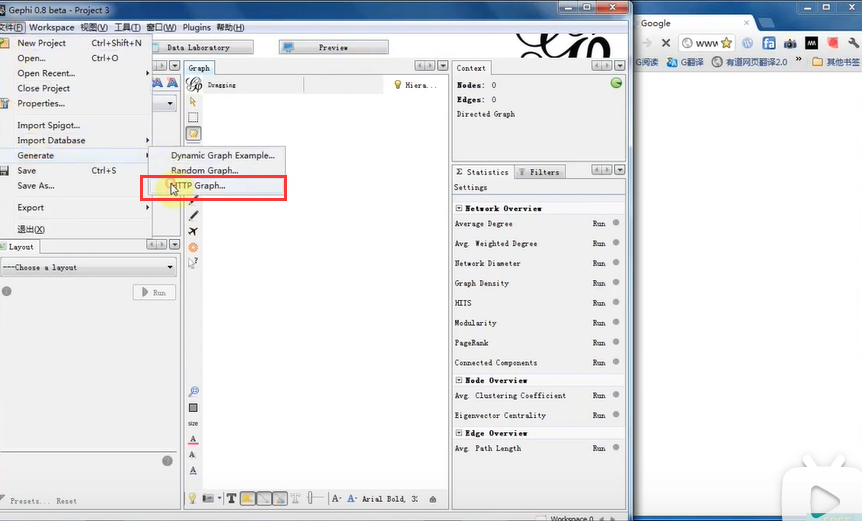
Task: Adjust the edge weight scale slider
Action: (x=315, y=498)
